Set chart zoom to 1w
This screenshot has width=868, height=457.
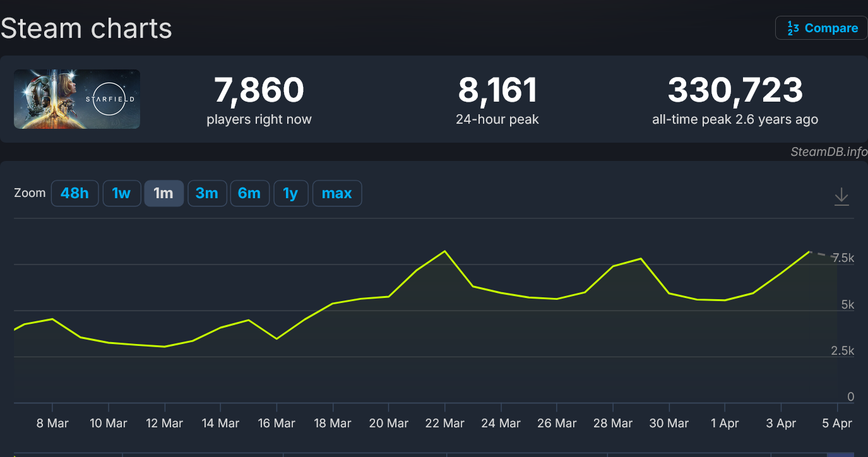click(121, 193)
